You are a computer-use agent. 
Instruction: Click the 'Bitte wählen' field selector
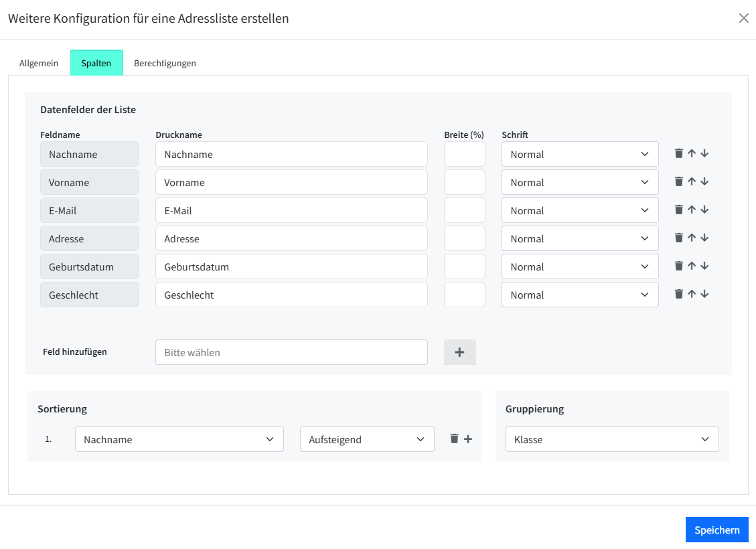291,352
